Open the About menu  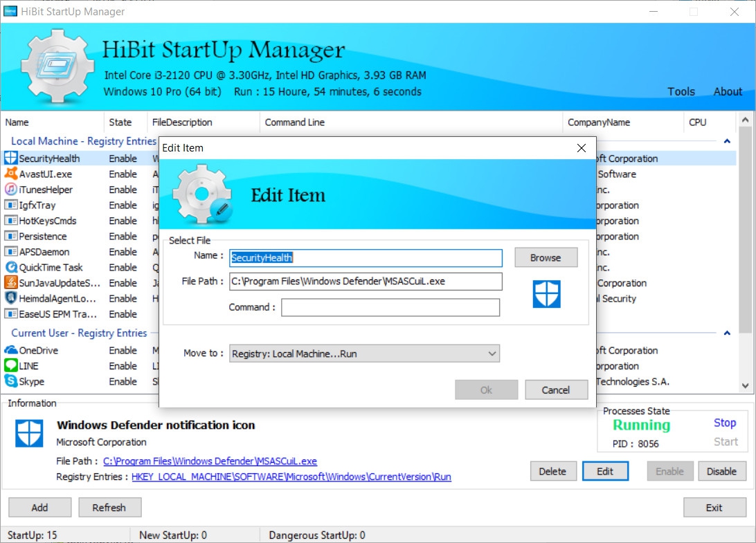[728, 91]
